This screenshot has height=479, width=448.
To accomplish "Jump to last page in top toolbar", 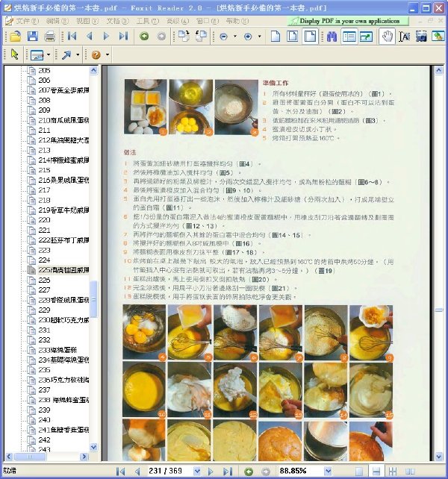I will (x=123, y=37).
